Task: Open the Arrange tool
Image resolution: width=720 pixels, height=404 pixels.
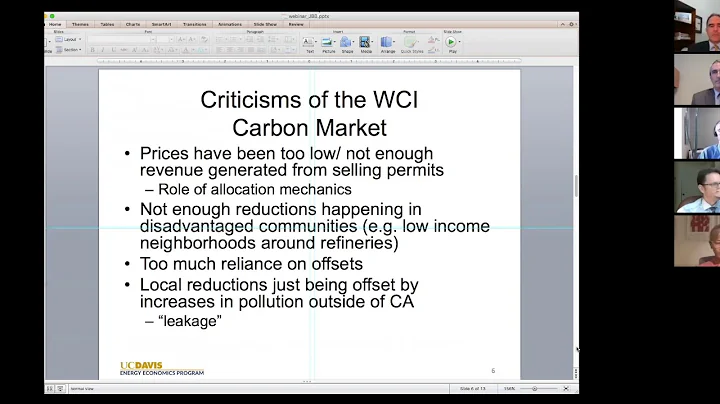Action: pyautogui.click(x=386, y=42)
